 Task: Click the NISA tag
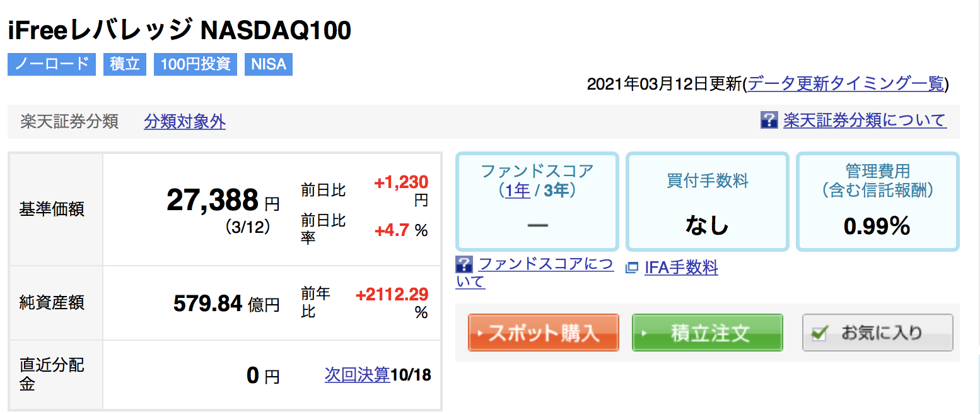(269, 64)
